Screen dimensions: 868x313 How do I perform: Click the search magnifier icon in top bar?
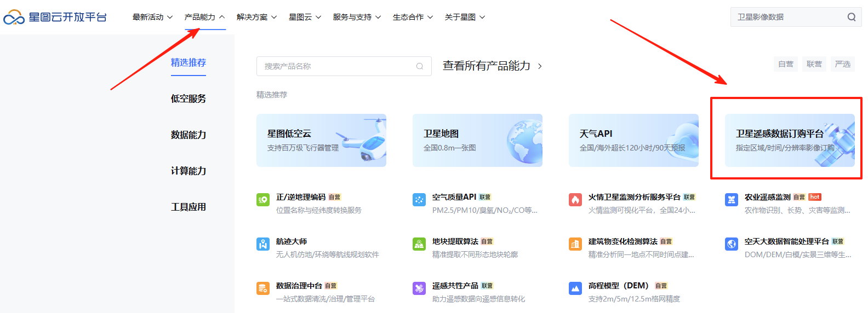point(851,17)
